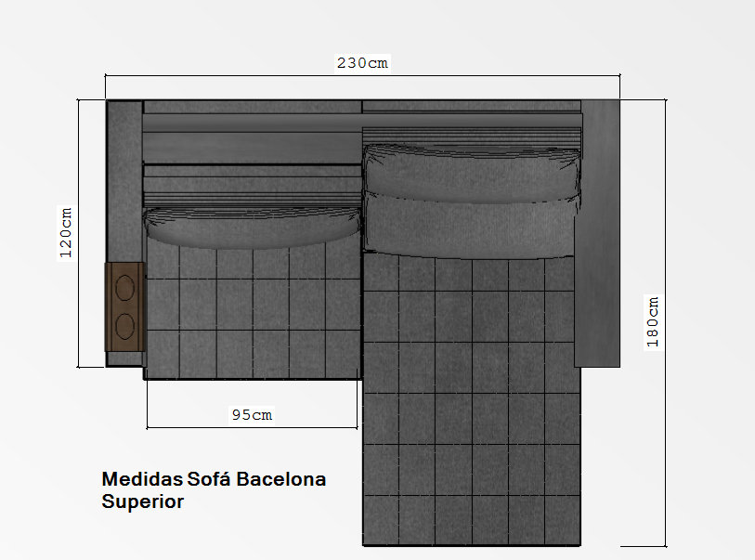The image size is (755, 560).
Task: Click the sofa backrest top left panel
Action: pos(252,108)
